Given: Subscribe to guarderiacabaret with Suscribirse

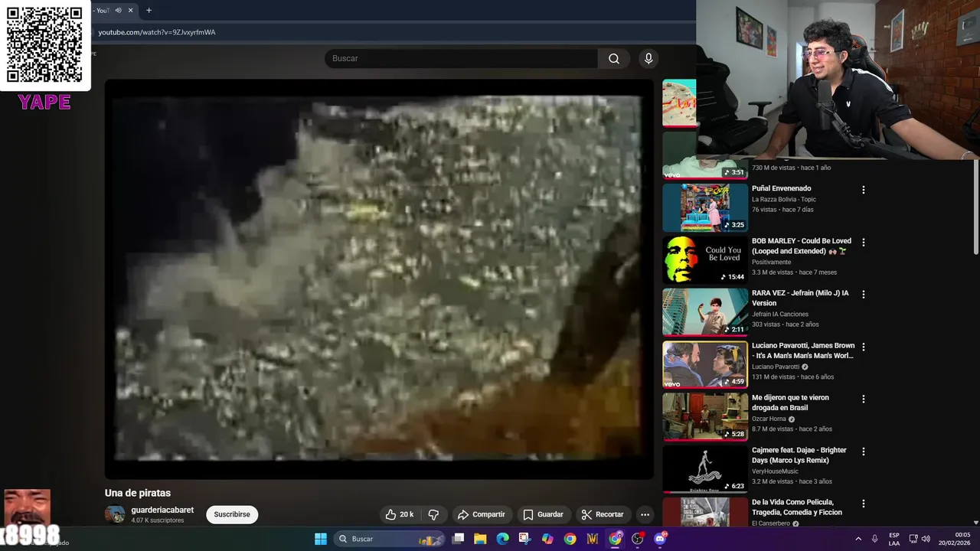Looking at the screenshot, I should (232, 514).
